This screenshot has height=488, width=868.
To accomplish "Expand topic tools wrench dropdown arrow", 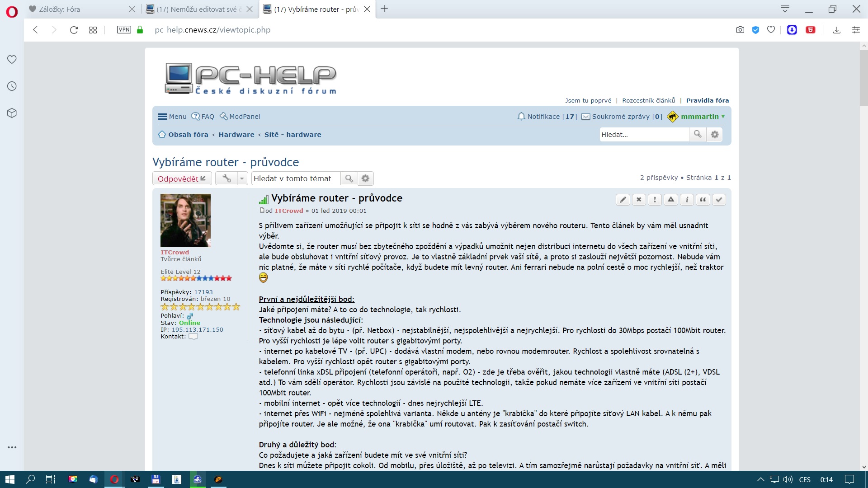I will (242, 178).
